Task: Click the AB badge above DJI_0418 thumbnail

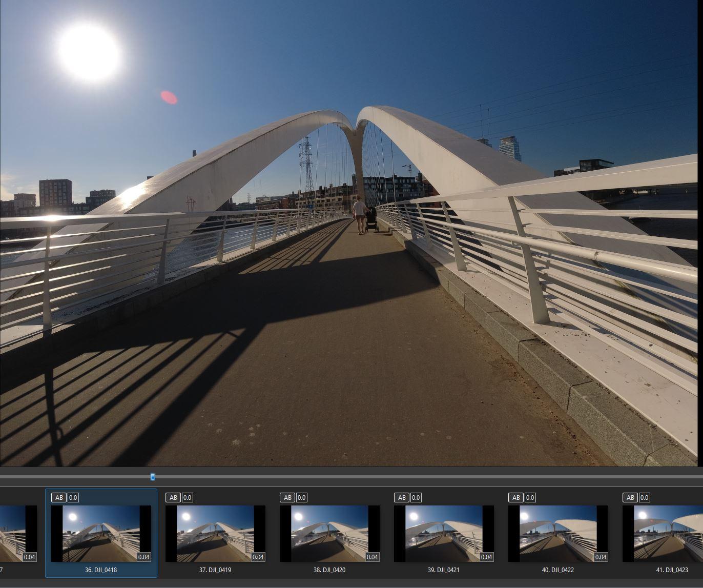Action: tap(59, 497)
